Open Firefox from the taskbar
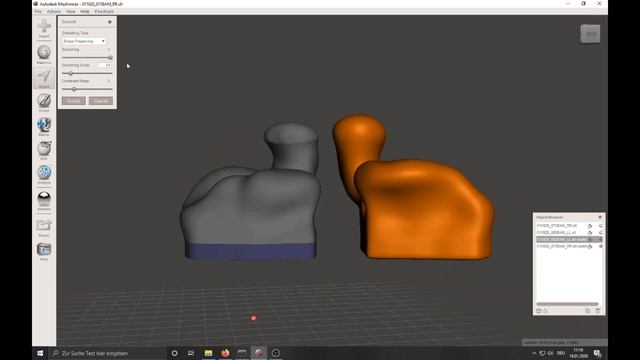The width and height of the screenshot is (640, 360). (x=225, y=353)
